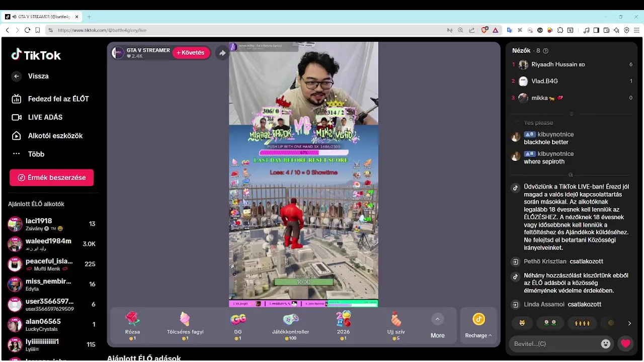Click the zoom magnifier icon in address bar

tap(460, 30)
